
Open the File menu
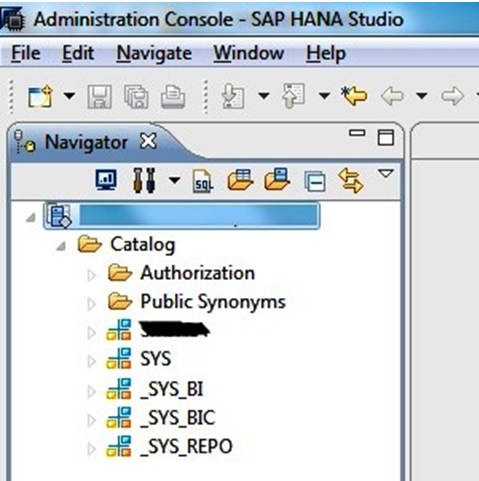26,53
